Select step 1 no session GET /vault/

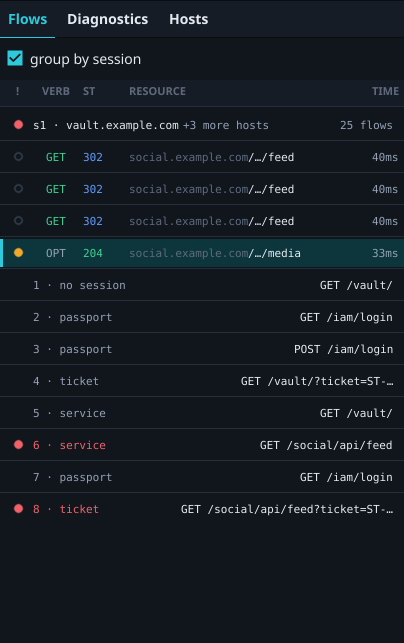pos(202,285)
